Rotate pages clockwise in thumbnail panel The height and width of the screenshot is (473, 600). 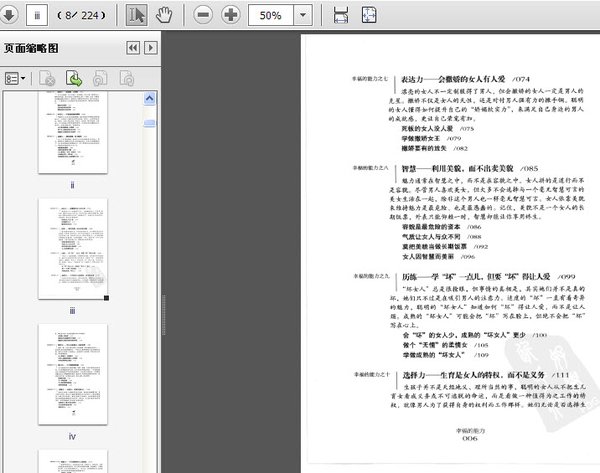(x=126, y=77)
